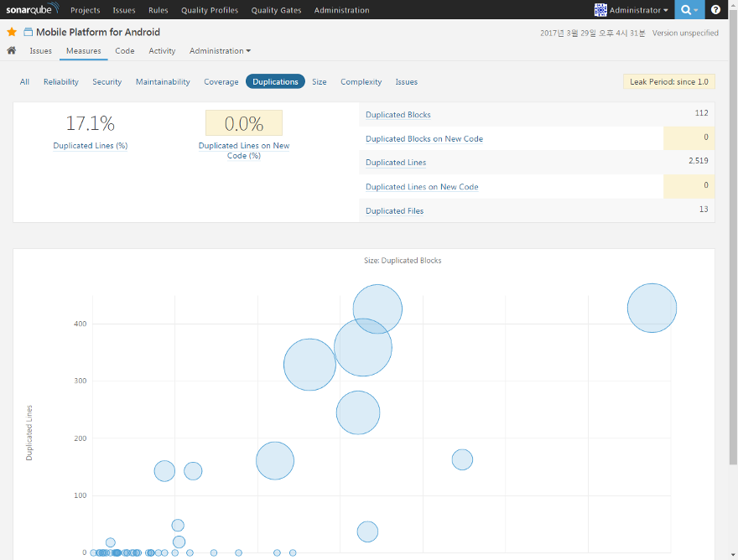Click the far-right bubble in the chart

(652, 309)
